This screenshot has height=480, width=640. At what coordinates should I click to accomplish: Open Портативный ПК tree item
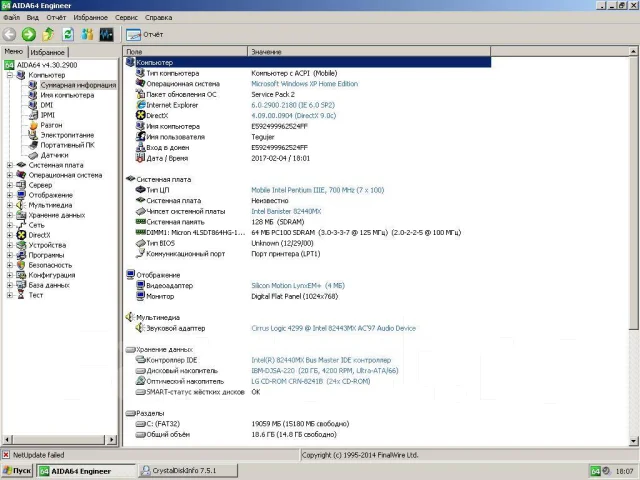[x=67, y=145]
